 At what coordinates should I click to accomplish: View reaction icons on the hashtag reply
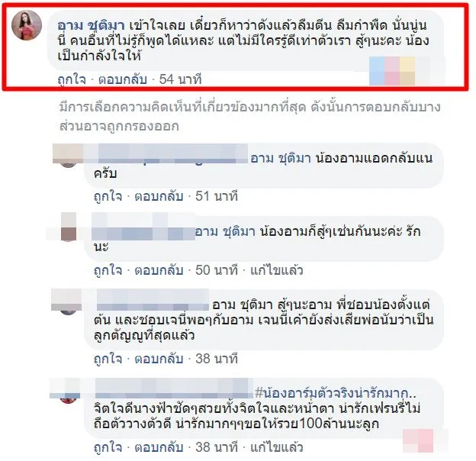coord(418,441)
